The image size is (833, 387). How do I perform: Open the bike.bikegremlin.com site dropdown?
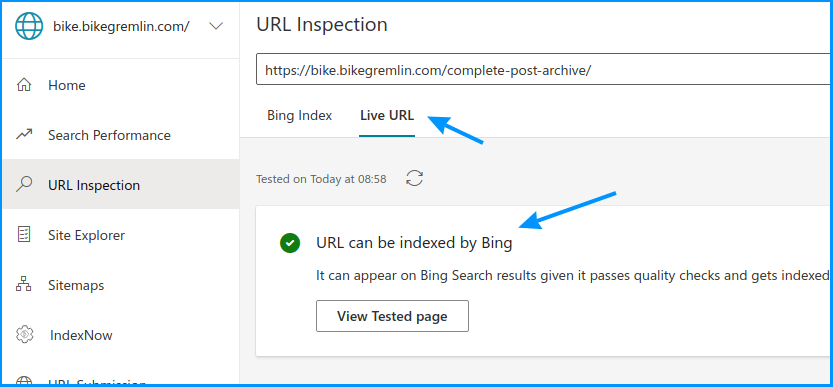tap(121, 27)
